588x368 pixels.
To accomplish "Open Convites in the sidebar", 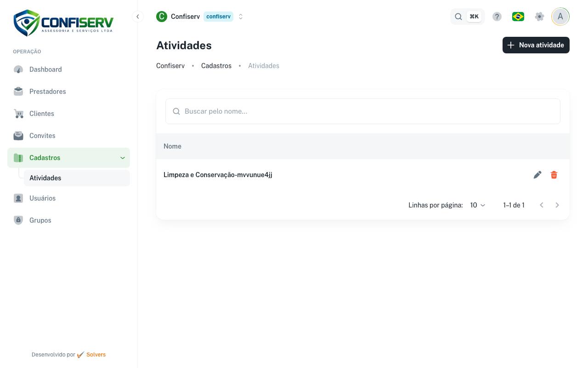I will click(x=69, y=136).
